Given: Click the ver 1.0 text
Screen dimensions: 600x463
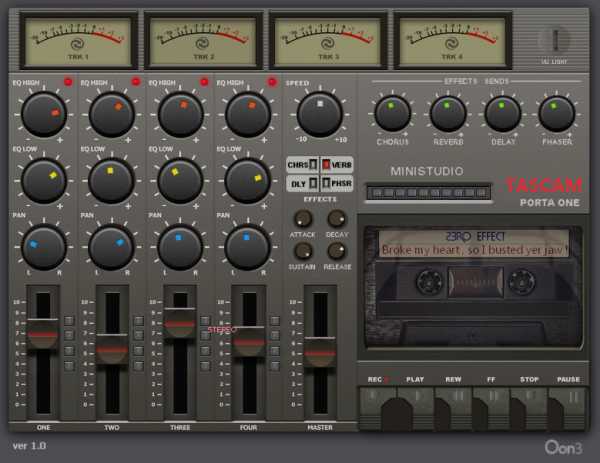Looking at the screenshot, I should point(29,446).
